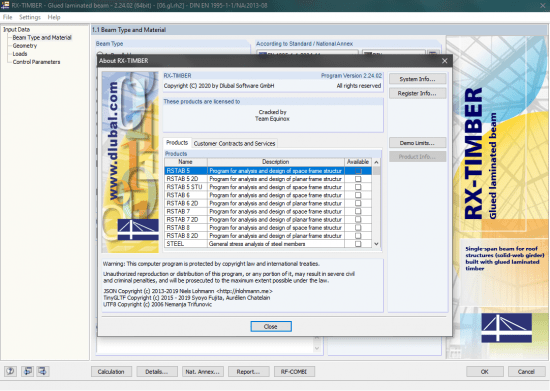The height and width of the screenshot is (391, 550).
Task: Open the Help menu
Action: click(x=54, y=17)
